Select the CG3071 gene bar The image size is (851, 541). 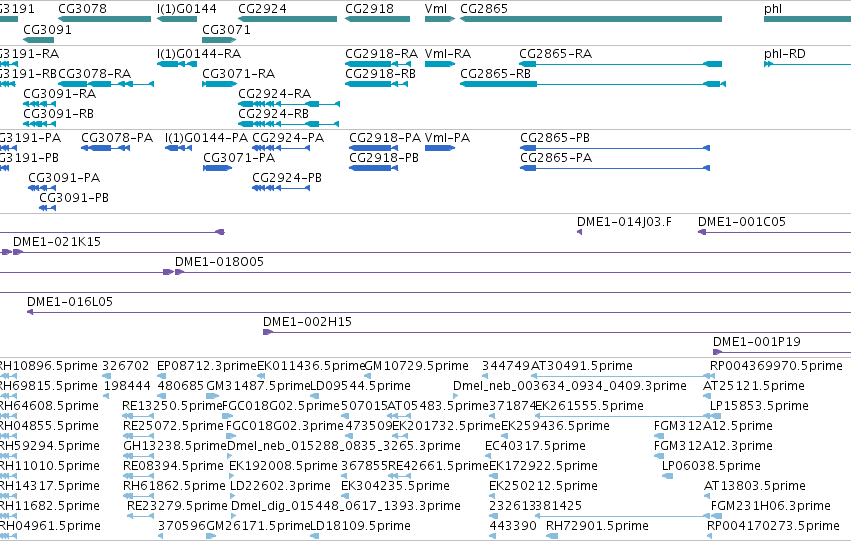[x=219, y=40]
